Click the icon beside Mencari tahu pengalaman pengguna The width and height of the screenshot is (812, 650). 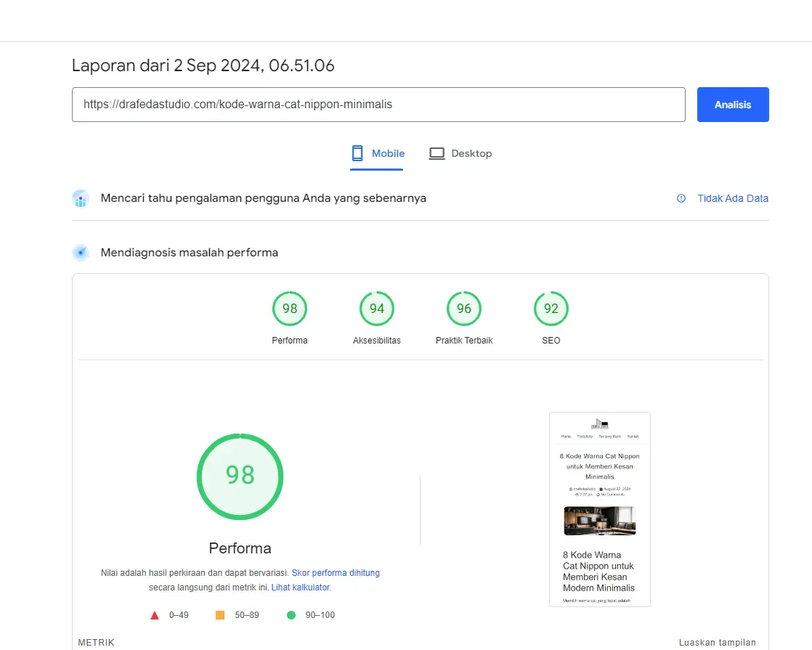tap(81, 198)
